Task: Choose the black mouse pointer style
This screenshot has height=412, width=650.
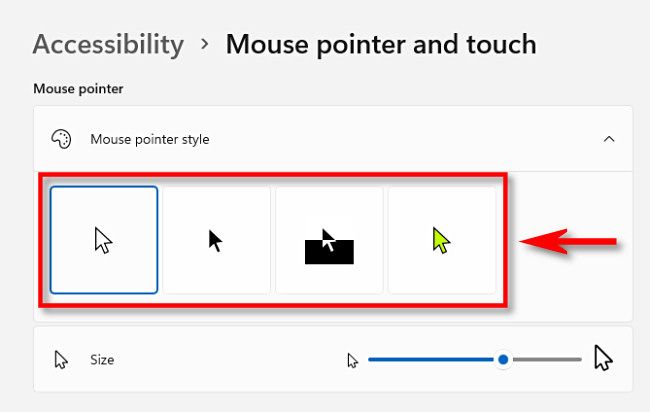Action: click(x=216, y=240)
